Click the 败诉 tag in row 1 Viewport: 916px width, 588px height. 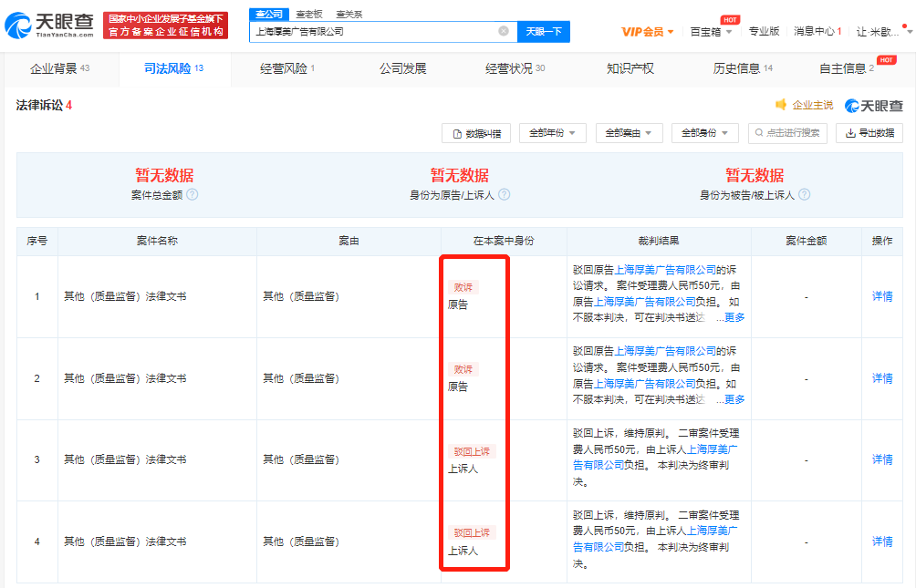pos(463,287)
